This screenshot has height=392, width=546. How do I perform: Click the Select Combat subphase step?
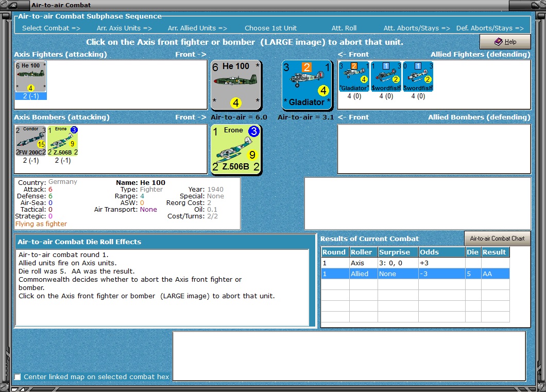51,28
